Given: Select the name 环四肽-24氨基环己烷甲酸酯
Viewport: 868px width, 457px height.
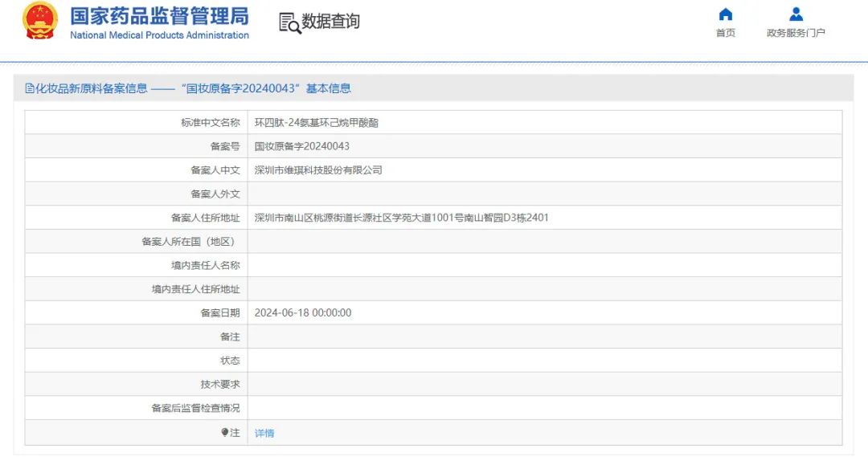Looking at the screenshot, I should pos(316,123).
